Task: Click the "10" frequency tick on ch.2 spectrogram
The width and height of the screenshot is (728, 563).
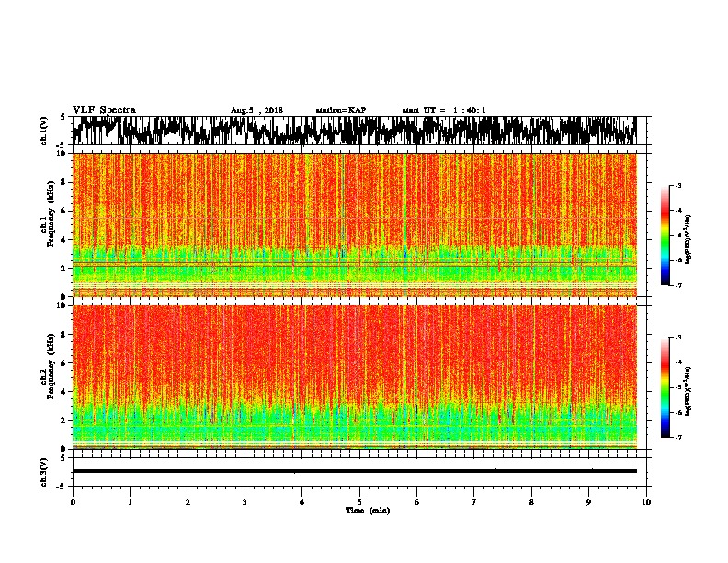Action: coord(63,305)
